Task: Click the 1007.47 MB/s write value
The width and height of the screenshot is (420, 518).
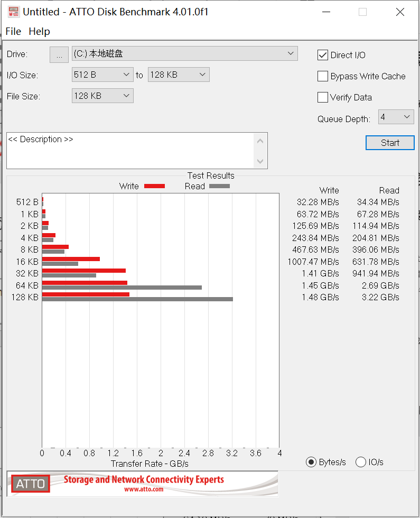Action: [313, 262]
